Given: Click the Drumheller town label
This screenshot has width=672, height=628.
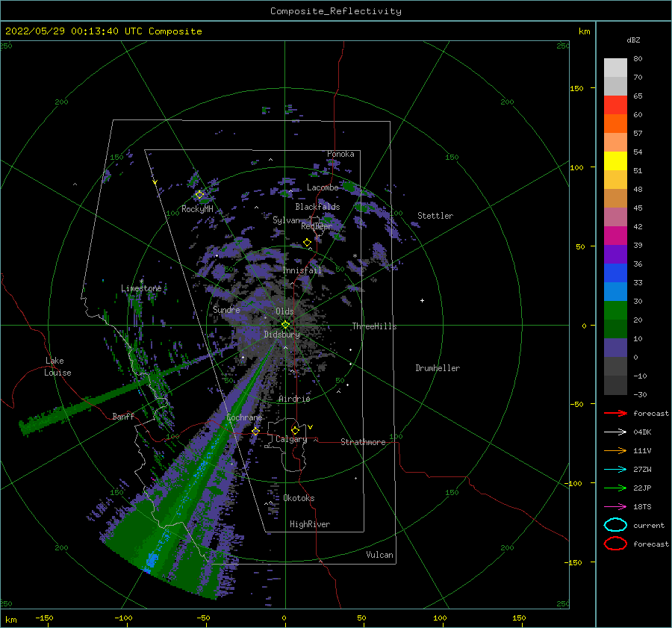Looking at the screenshot, I should tap(438, 368).
